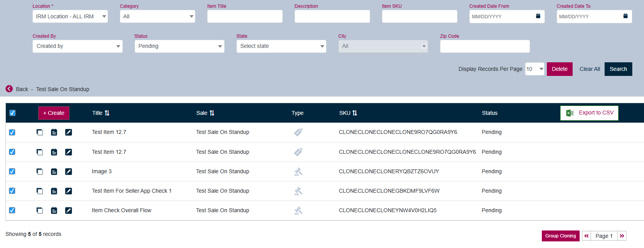Uncheck checkbox for SKU CLONECLONECLONECLONE9RO7QG0RA9Y6 row
This screenshot has height=248, width=644.
pyautogui.click(x=12, y=132)
